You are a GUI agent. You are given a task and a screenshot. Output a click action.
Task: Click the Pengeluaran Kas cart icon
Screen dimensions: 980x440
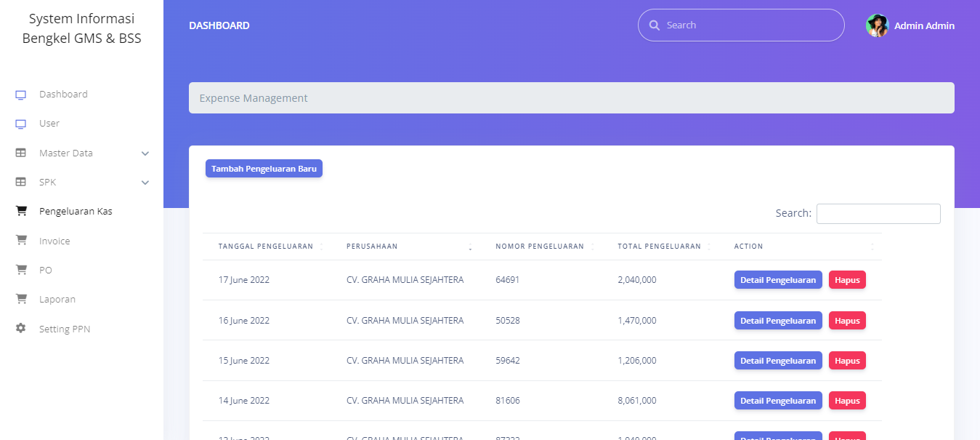pos(21,212)
